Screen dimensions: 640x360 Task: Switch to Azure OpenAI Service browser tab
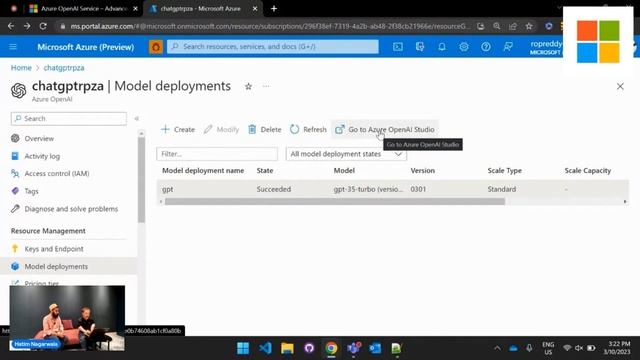[84, 9]
